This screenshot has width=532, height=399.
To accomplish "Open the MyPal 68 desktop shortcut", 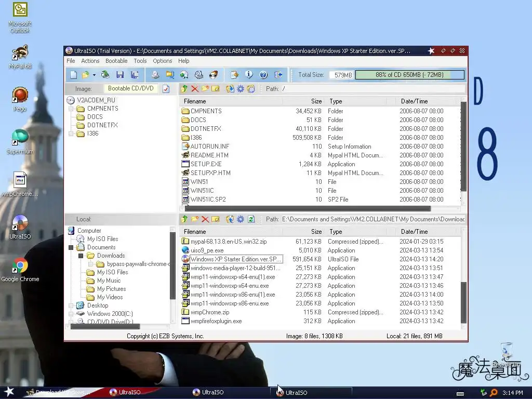I will 20,57.
